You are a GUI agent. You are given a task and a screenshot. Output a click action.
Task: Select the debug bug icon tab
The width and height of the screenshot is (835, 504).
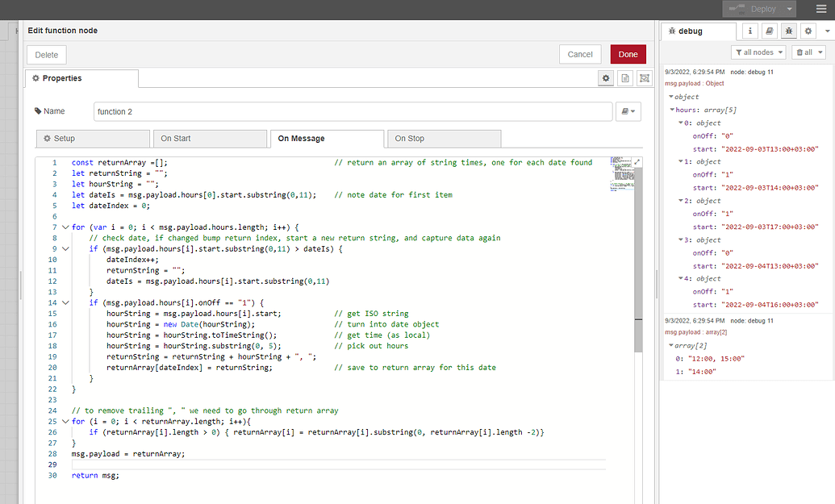pos(789,31)
